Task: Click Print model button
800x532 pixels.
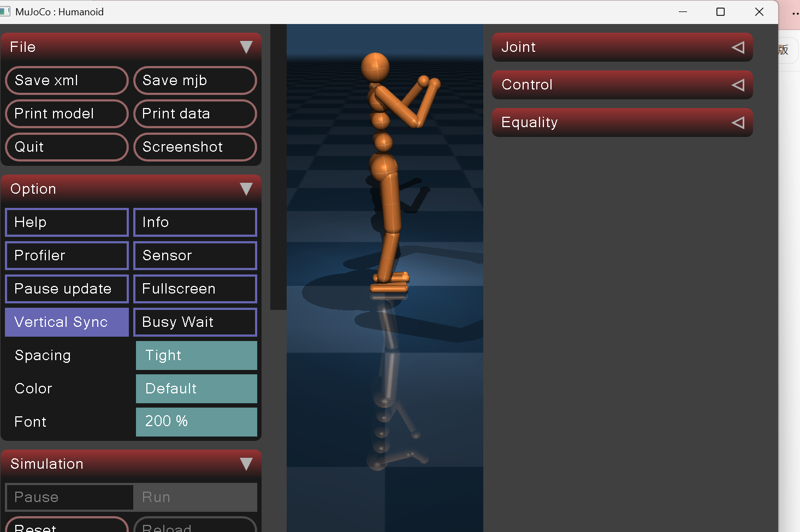Action: [67, 113]
